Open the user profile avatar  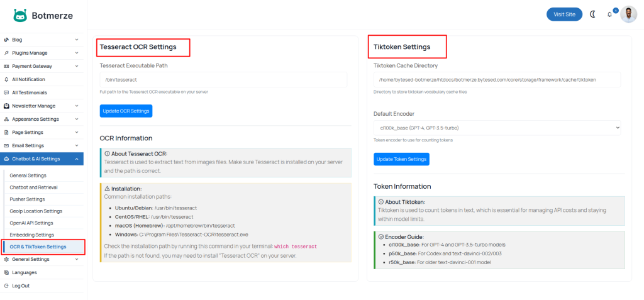(x=628, y=14)
